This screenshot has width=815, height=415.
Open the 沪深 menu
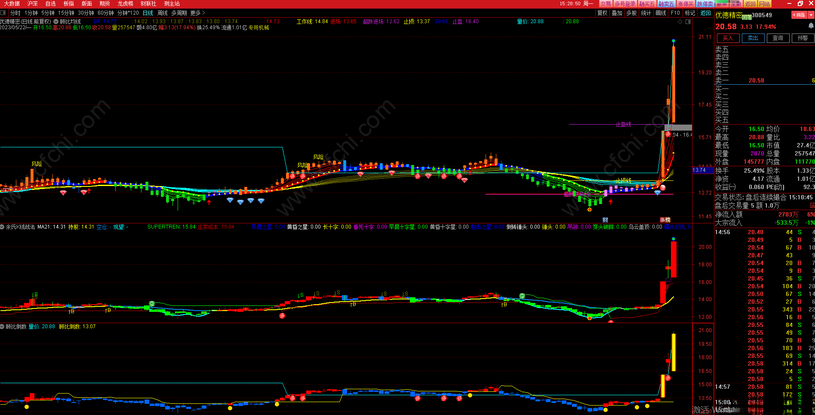point(33,3)
